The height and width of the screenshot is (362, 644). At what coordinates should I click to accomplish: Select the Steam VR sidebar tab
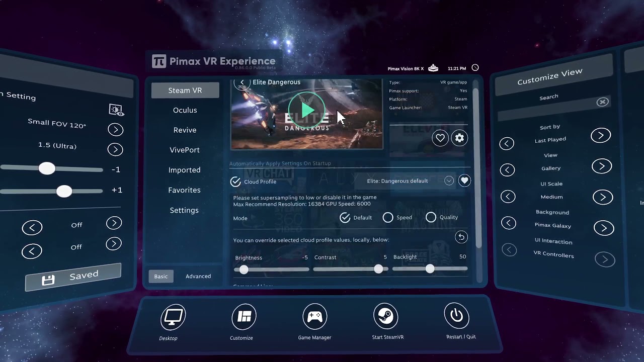185,90
